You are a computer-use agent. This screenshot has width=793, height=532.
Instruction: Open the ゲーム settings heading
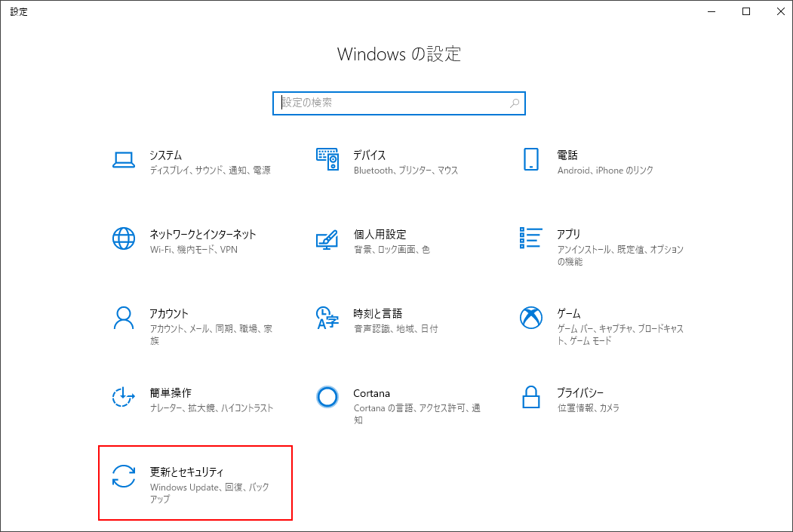pyautogui.click(x=569, y=313)
